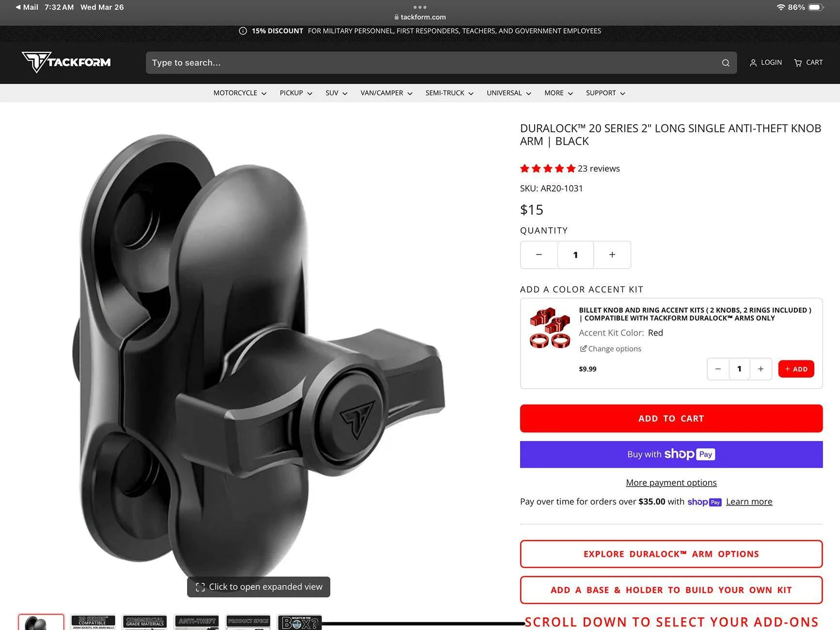This screenshot has width=840, height=630.
Task: Select the Commercial Grade Materials thumbnail
Action: 145,622
